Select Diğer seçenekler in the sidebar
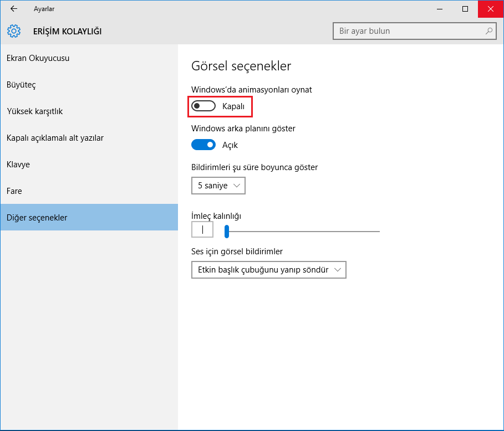 37,218
